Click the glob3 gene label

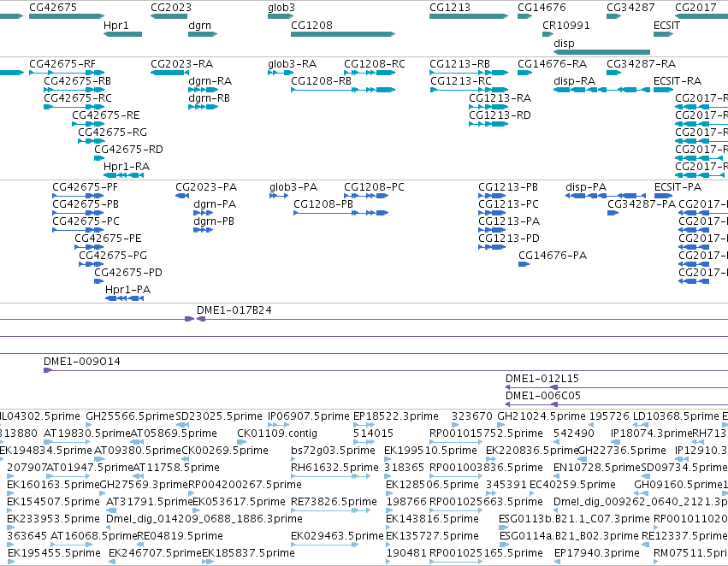281,8
